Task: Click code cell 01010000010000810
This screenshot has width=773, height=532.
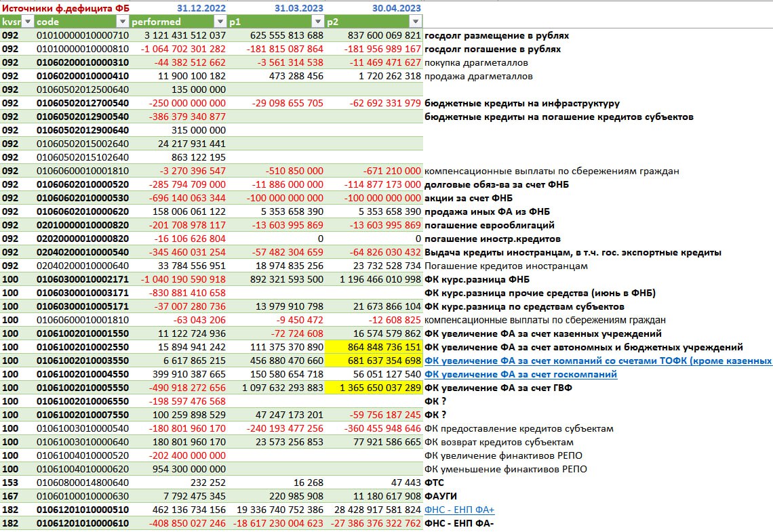Action: click(x=82, y=49)
